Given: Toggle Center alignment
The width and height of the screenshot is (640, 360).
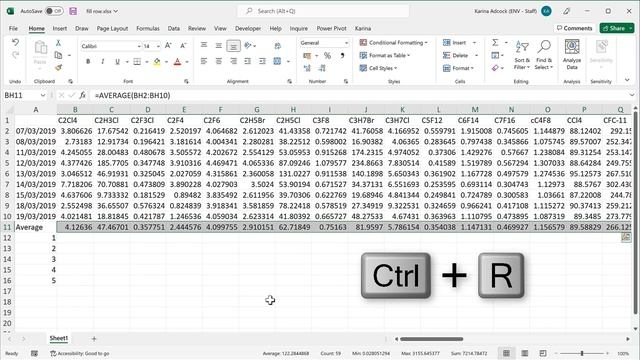Looking at the screenshot, I should tap(219, 61).
